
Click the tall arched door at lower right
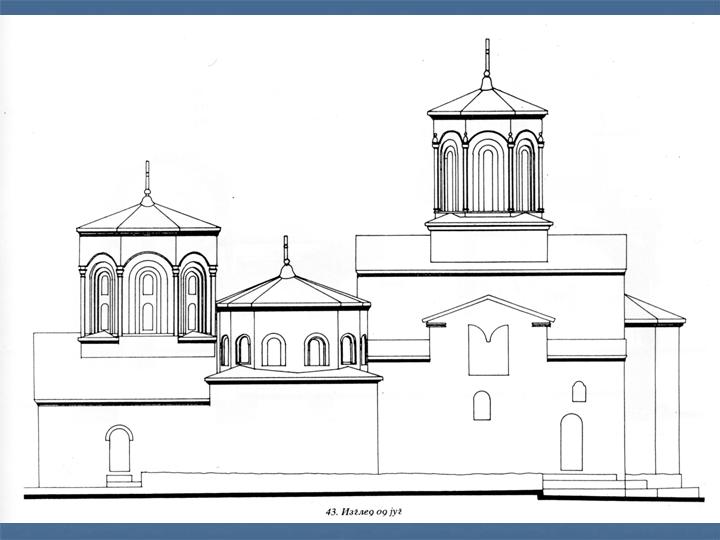[x=571, y=442]
